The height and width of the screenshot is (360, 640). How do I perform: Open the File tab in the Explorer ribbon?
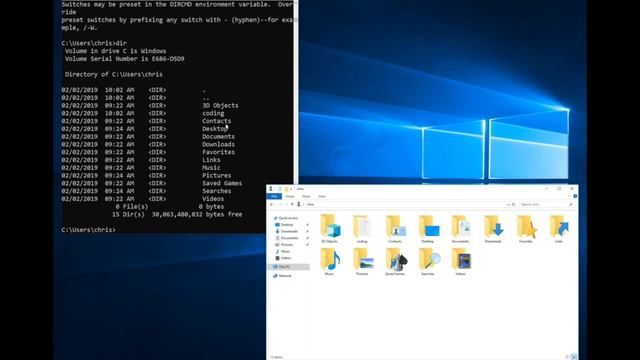274,196
